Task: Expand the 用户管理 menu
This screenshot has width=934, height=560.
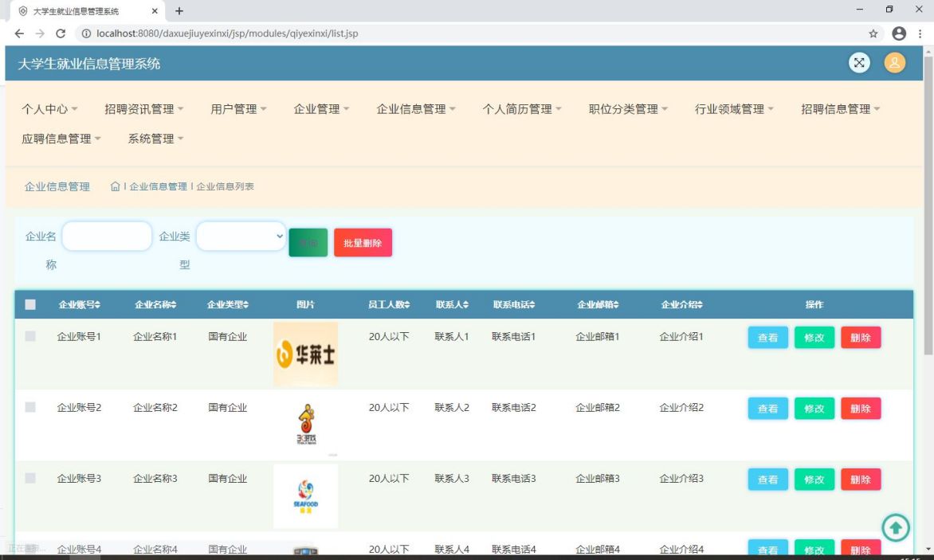Action: point(239,109)
